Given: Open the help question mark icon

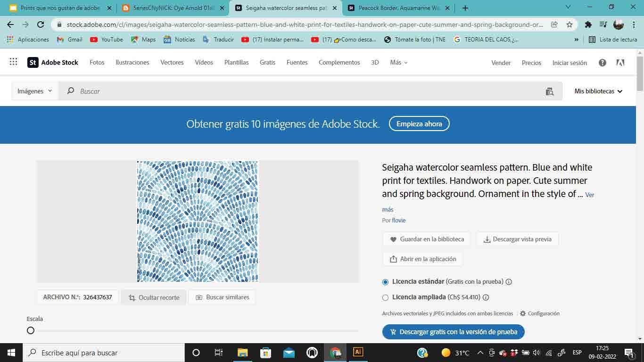Looking at the screenshot, I should (603, 63).
